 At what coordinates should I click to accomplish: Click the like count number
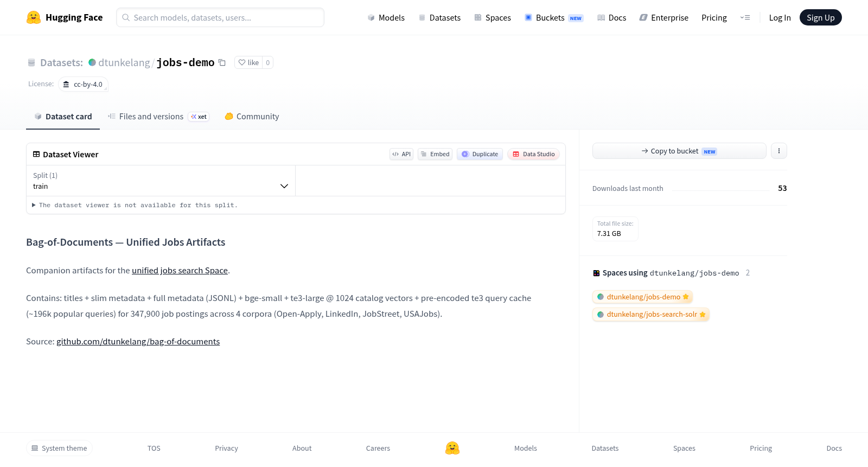[267, 62]
